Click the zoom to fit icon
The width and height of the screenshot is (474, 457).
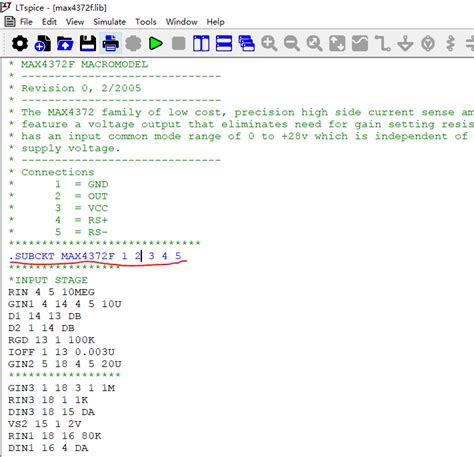coord(337,44)
